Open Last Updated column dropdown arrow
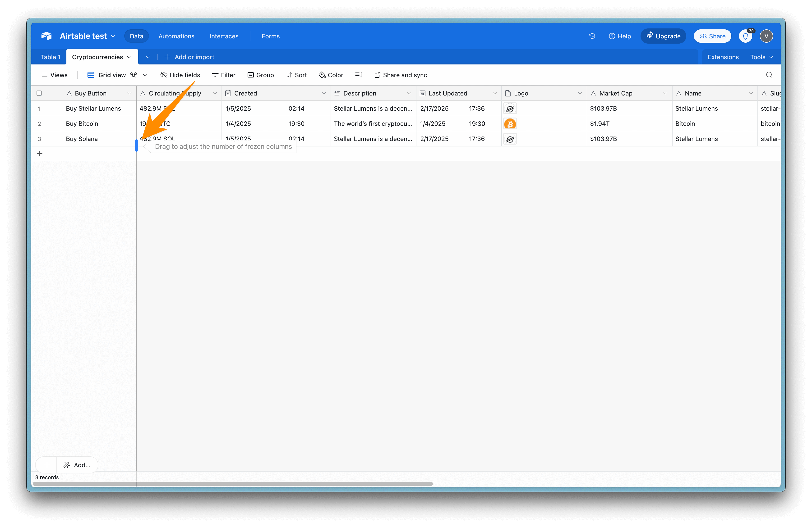 coord(494,93)
